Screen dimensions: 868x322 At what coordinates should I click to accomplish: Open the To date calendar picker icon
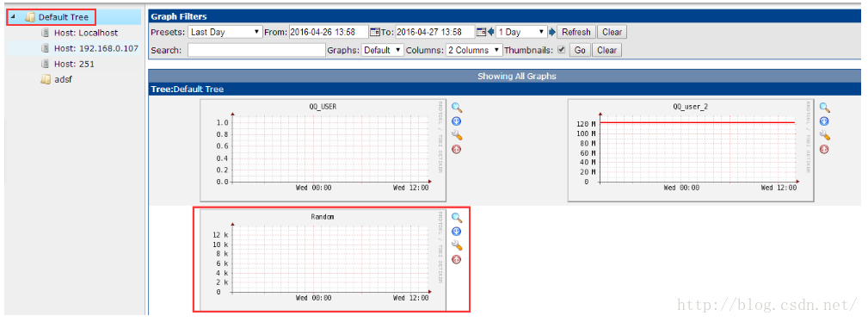coord(481,32)
